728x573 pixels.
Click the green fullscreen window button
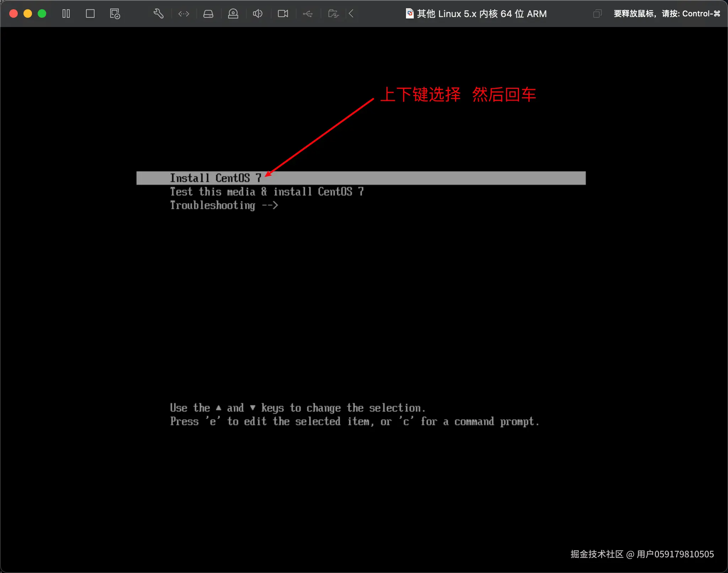[42, 14]
